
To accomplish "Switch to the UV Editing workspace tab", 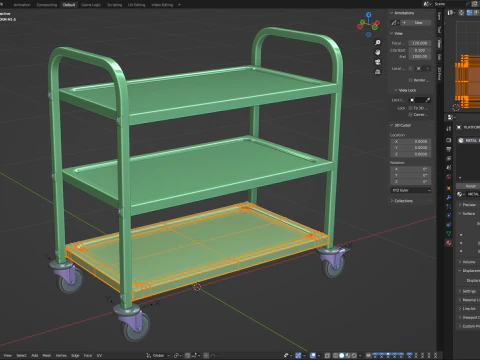I will click(x=137, y=5).
